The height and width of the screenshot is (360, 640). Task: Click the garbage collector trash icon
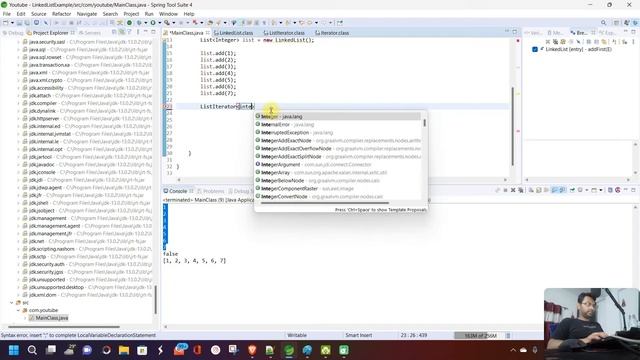[x=509, y=336]
